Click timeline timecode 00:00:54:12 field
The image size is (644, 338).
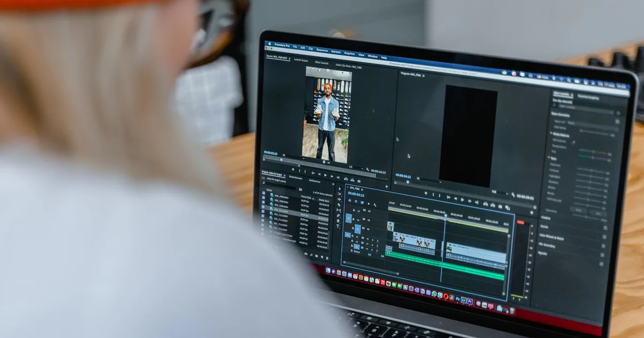coord(356,195)
